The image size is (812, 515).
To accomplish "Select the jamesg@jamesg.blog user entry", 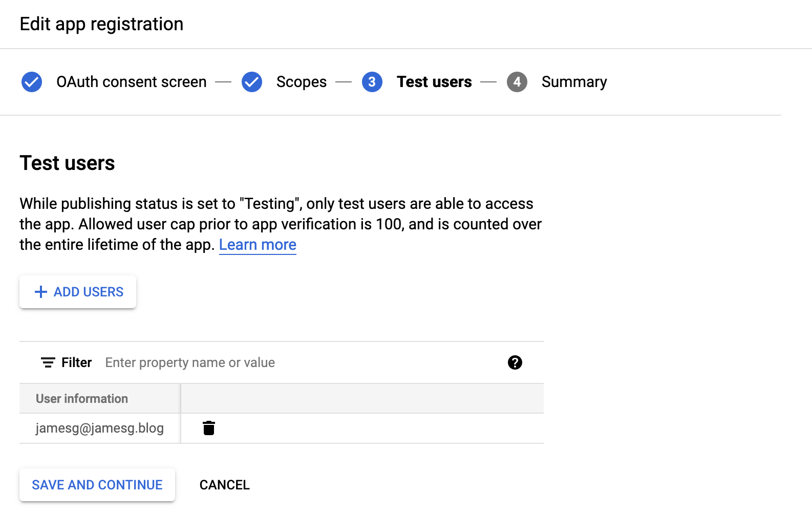I will pos(100,428).
